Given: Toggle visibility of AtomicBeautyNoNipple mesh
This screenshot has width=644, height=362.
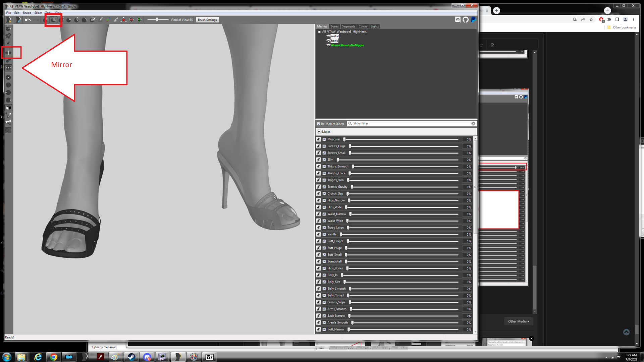Looking at the screenshot, I should [328, 45].
